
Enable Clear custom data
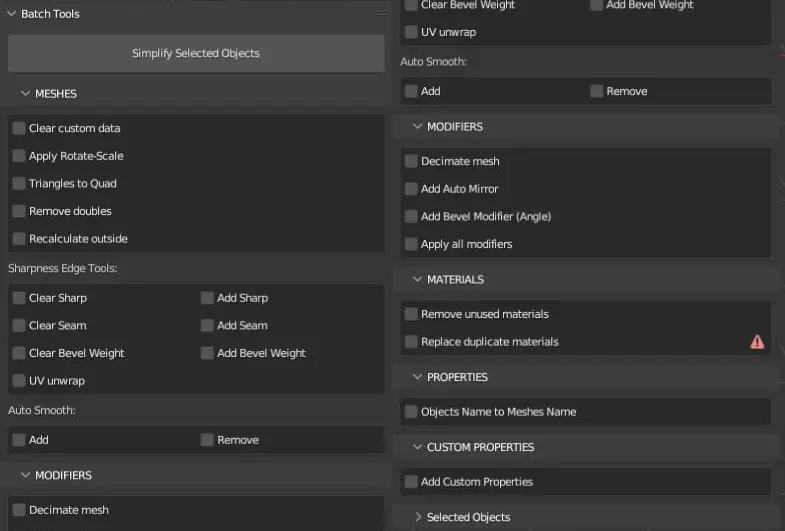[19, 128]
